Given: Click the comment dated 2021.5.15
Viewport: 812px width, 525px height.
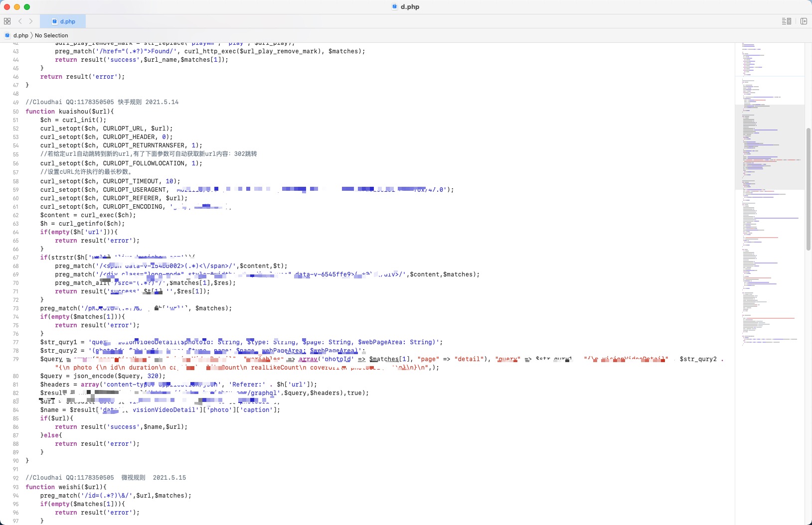Looking at the screenshot, I should click(x=106, y=478).
